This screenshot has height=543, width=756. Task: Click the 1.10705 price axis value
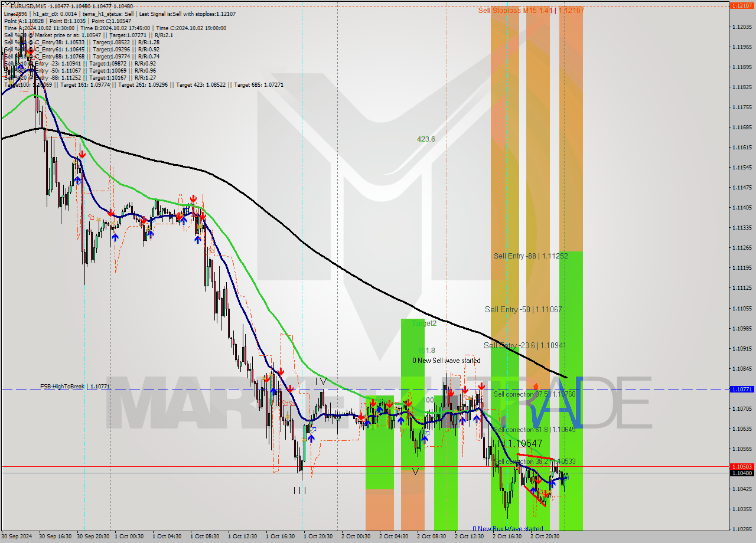(742, 408)
